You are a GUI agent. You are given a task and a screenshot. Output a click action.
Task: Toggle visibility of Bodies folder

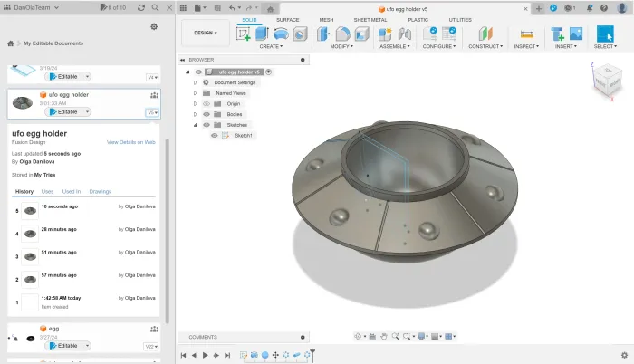click(207, 114)
